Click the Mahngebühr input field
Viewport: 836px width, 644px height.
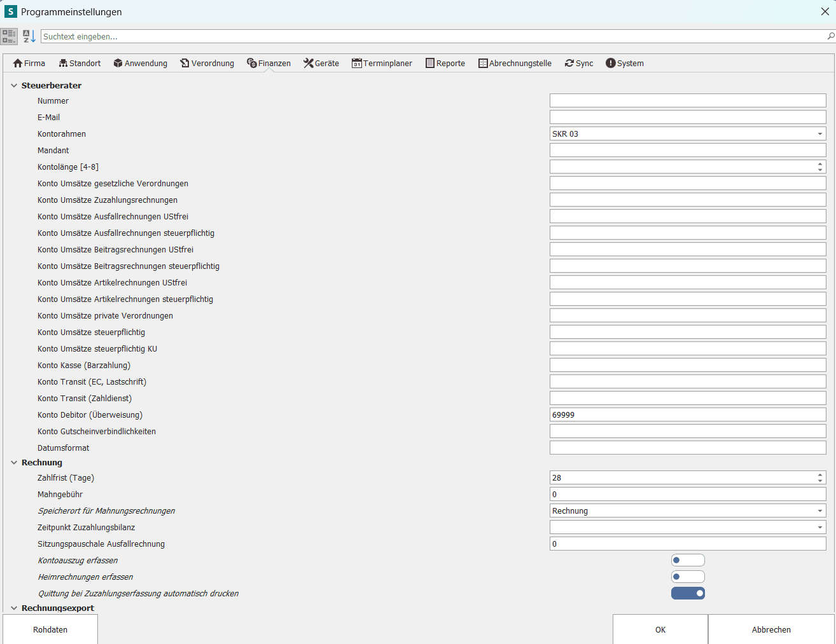688,494
